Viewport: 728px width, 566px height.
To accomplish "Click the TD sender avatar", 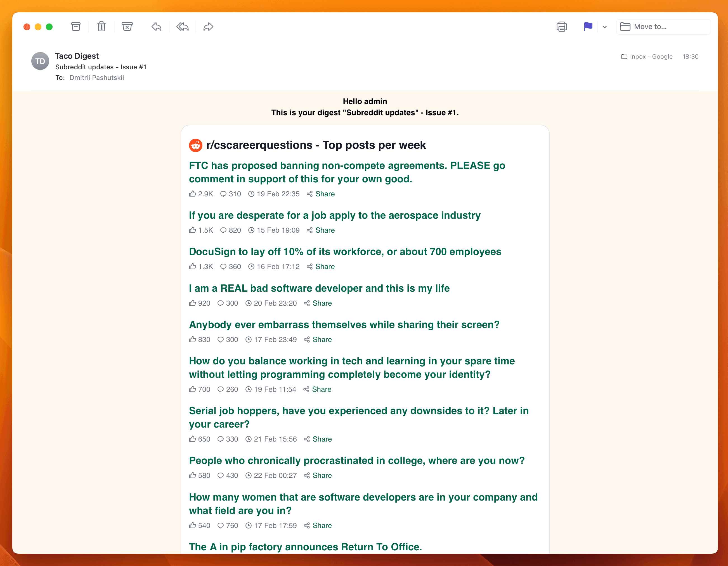I will pos(40,61).
